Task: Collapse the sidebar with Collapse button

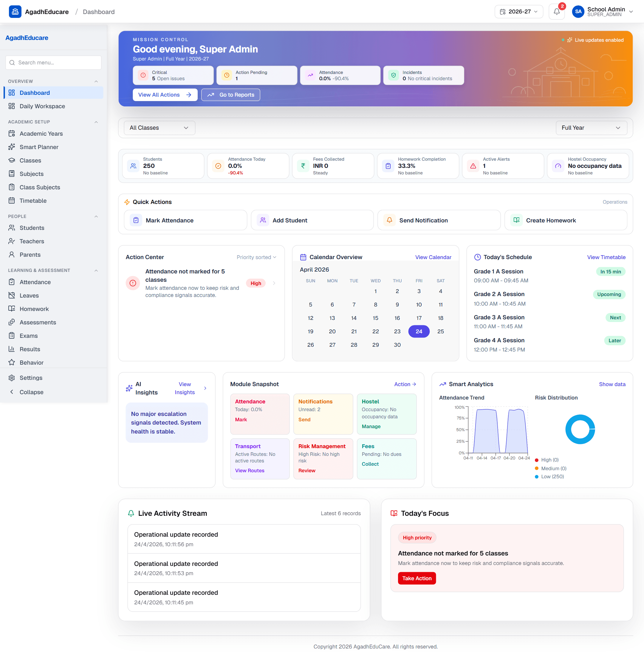Action: click(53, 392)
